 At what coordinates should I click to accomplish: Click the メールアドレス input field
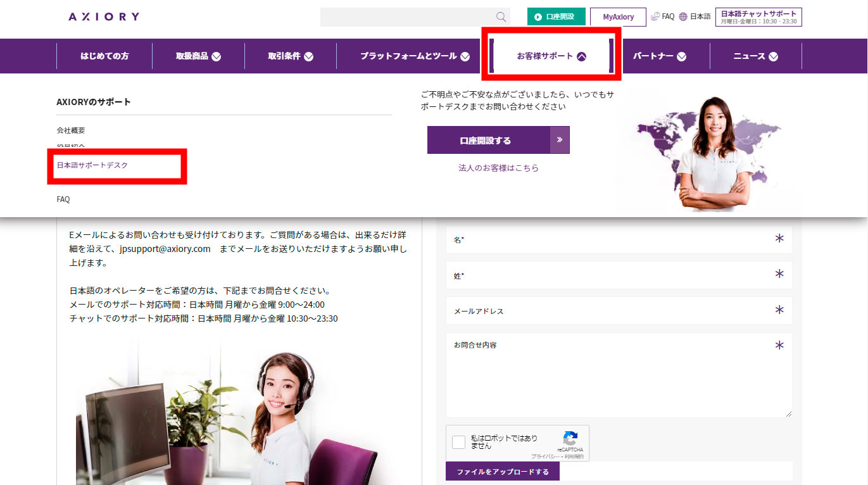click(619, 311)
